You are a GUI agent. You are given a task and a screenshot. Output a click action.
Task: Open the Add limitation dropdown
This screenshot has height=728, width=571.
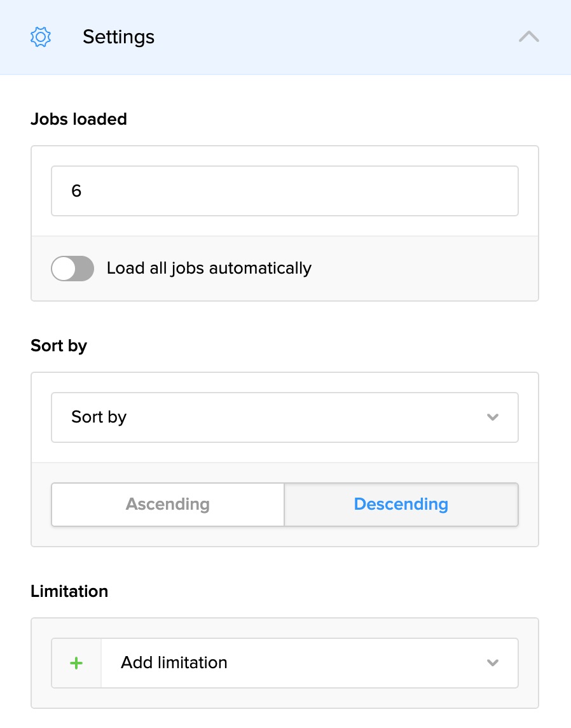pos(310,662)
